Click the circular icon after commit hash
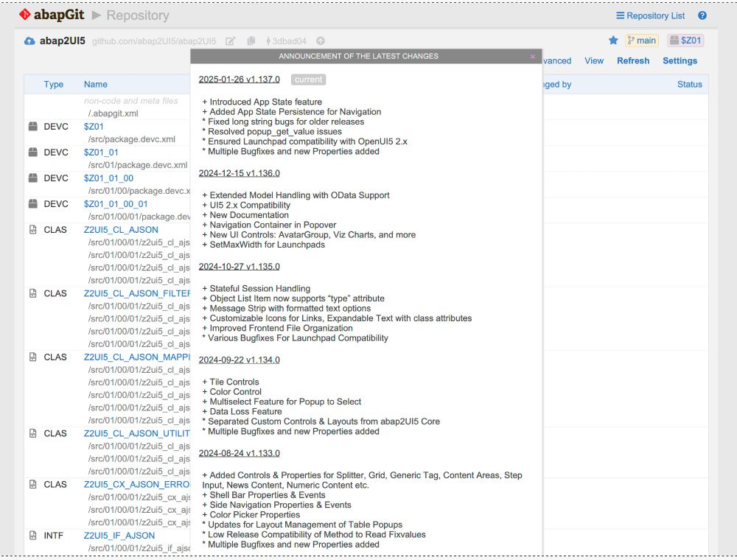 point(320,41)
